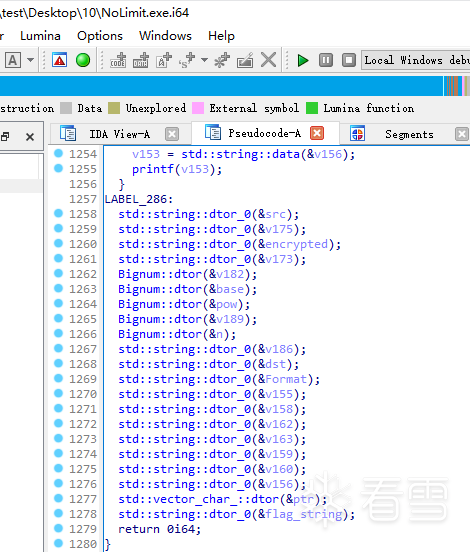The width and height of the screenshot is (470, 552).
Task: Toggle breakpoint dot on line 1262
Action: [x=58, y=273]
